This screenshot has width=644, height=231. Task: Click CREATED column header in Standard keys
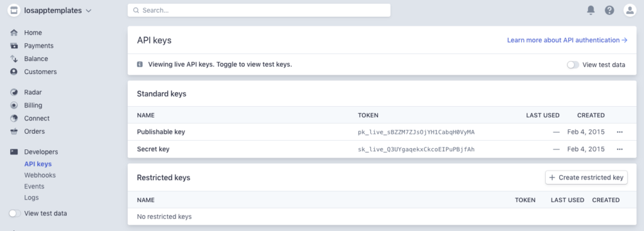click(591, 115)
